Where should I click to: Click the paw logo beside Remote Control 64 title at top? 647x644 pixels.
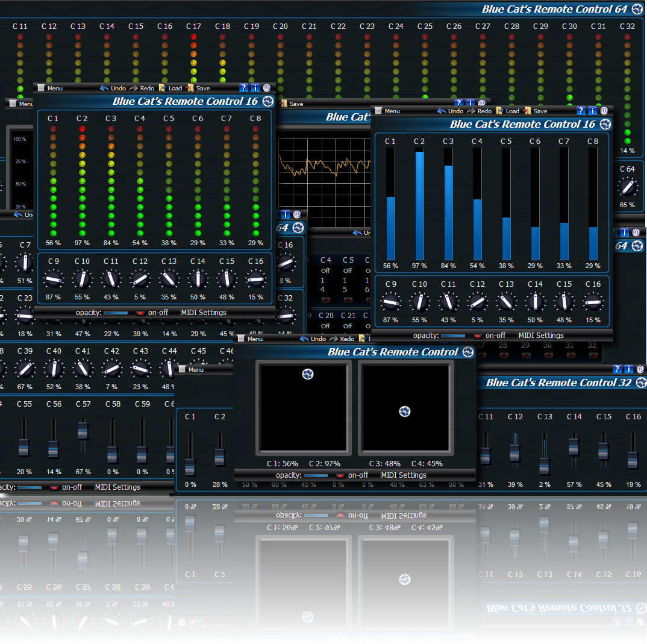click(x=638, y=9)
